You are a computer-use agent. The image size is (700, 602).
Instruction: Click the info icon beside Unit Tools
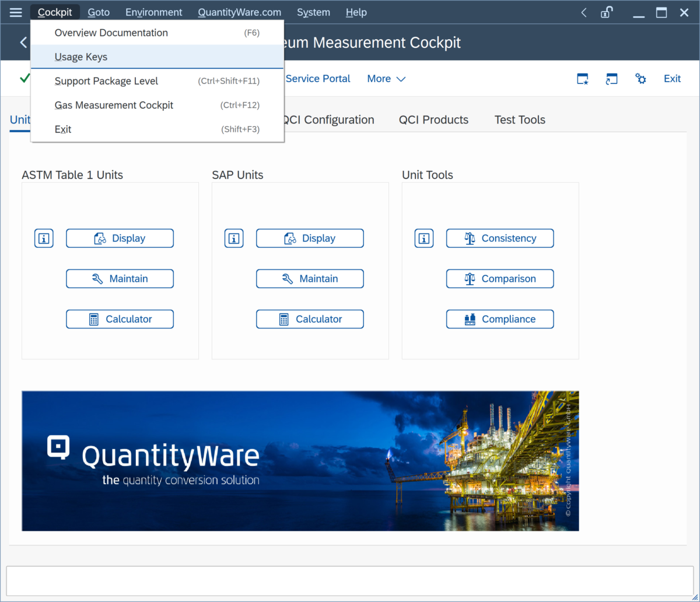424,238
